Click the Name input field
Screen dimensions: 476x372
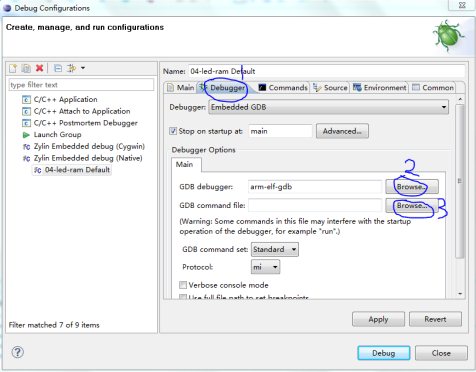pos(326,71)
